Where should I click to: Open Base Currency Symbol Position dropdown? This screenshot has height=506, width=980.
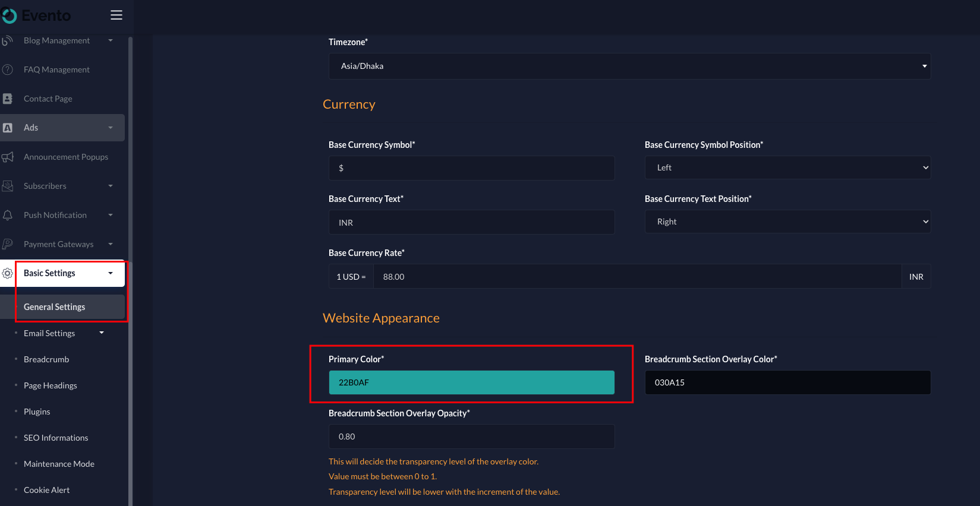[x=787, y=168]
